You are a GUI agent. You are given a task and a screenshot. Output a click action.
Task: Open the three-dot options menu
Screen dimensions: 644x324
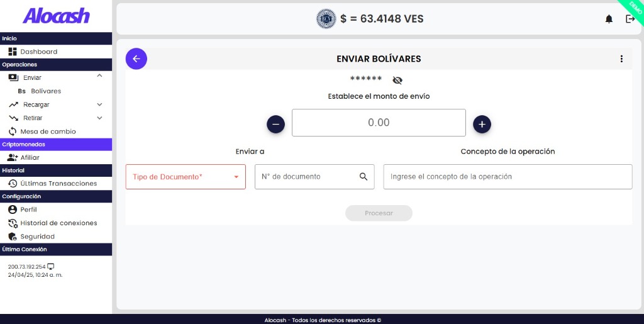[621, 59]
